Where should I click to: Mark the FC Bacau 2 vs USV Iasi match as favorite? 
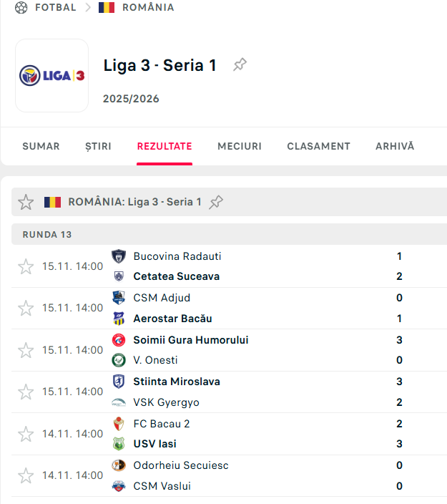[26, 434]
